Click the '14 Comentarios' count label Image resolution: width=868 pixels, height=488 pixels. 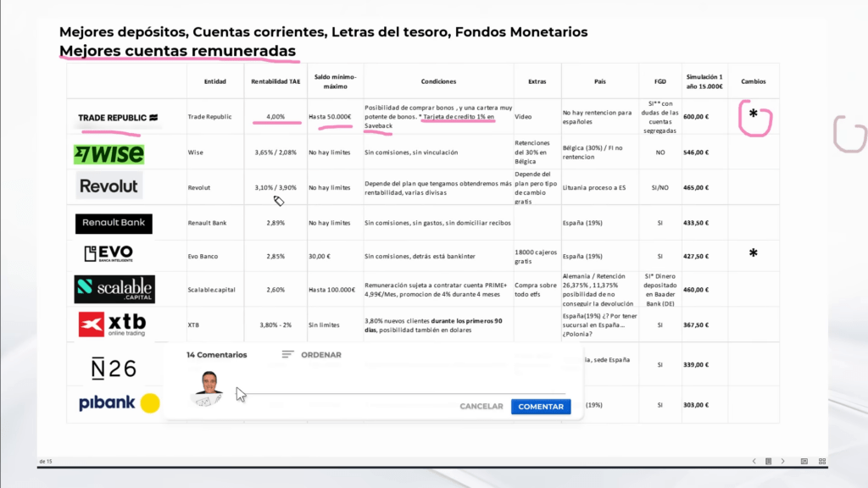pyautogui.click(x=216, y=355)
